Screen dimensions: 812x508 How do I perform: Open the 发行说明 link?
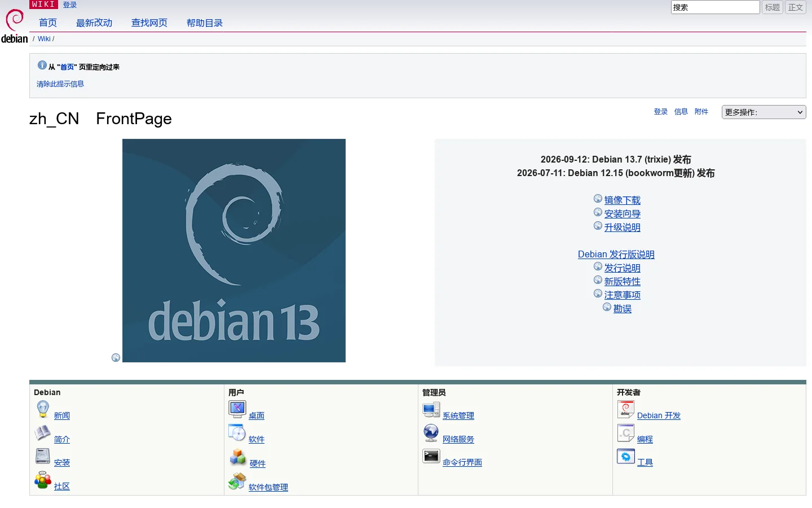[x=623, y=268]
